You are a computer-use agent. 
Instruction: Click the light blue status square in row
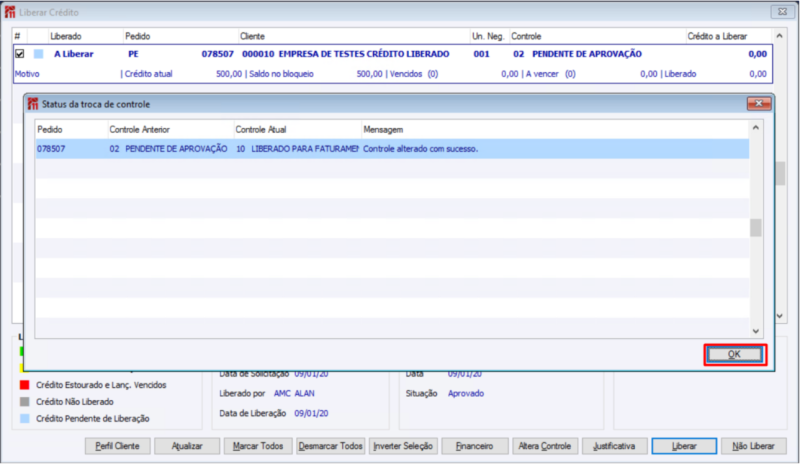point(39,54)
